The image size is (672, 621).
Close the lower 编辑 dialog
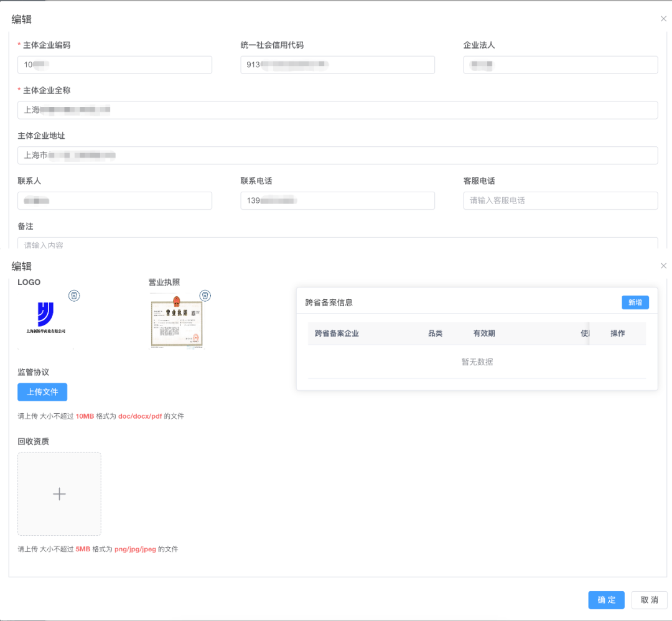tap(663, 266)
